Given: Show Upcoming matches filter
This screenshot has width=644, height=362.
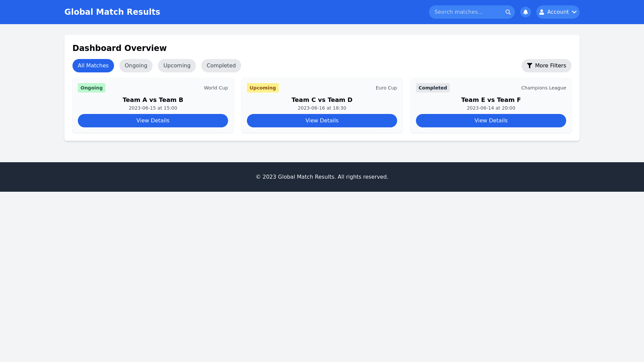Looking at the screenshot, I should (177, 66).
